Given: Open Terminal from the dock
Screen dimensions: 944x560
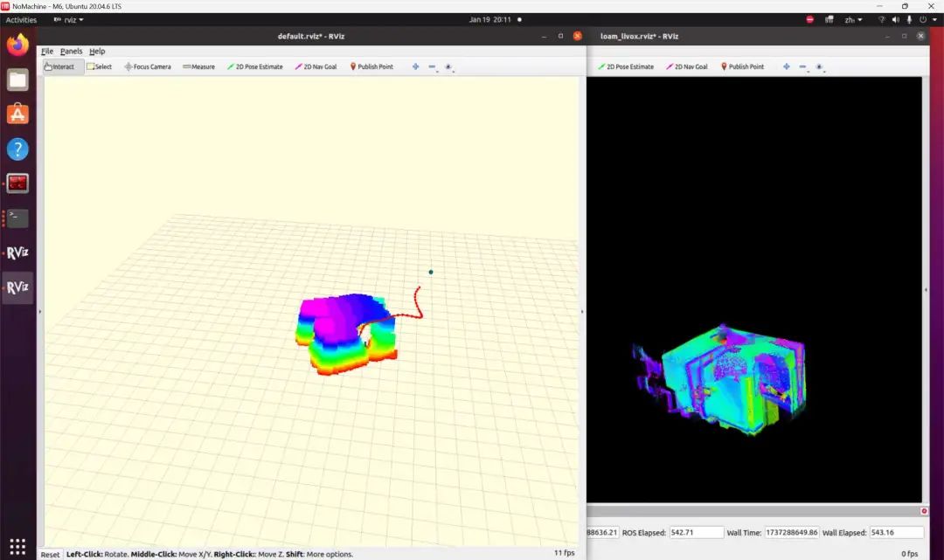Looking at the screenshot, I should tap(17, 218).
